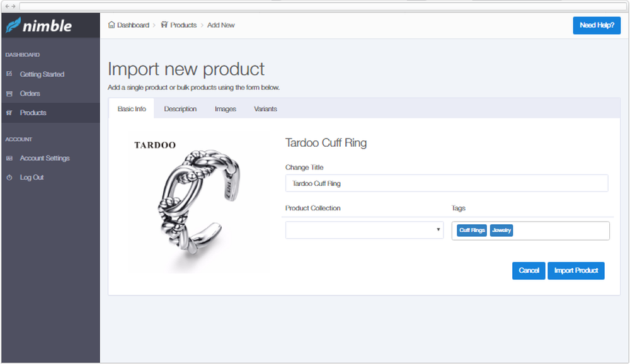Click the Dashboard home icon in breadcrumb
630x364 pixels.
click(x=112, y=25)
